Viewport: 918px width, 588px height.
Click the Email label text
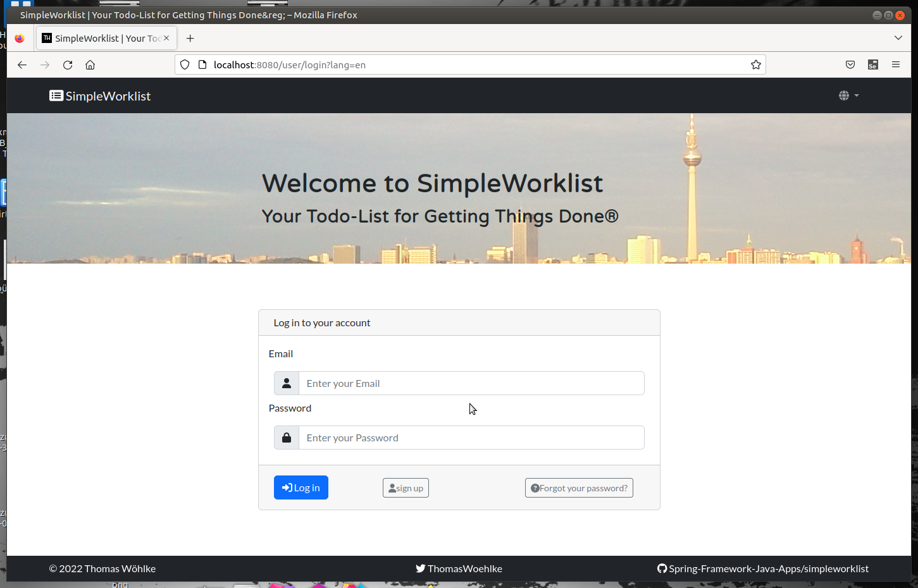pyautogui.click(x=281, y=353)
